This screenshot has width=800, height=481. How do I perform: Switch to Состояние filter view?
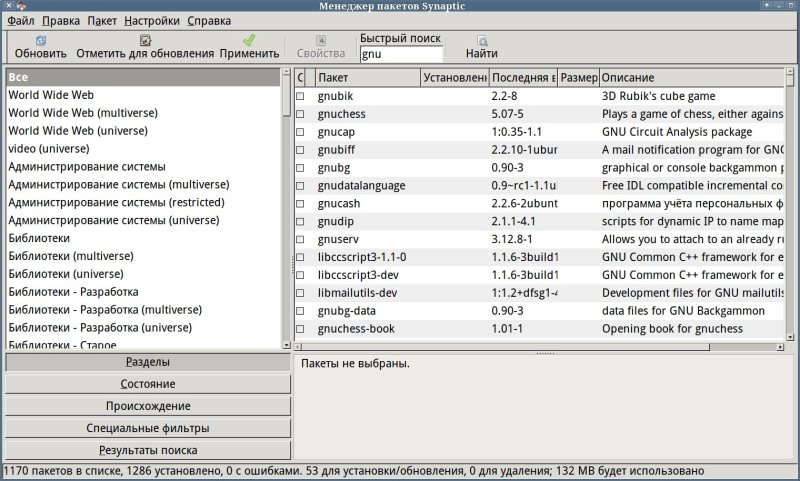148,384
